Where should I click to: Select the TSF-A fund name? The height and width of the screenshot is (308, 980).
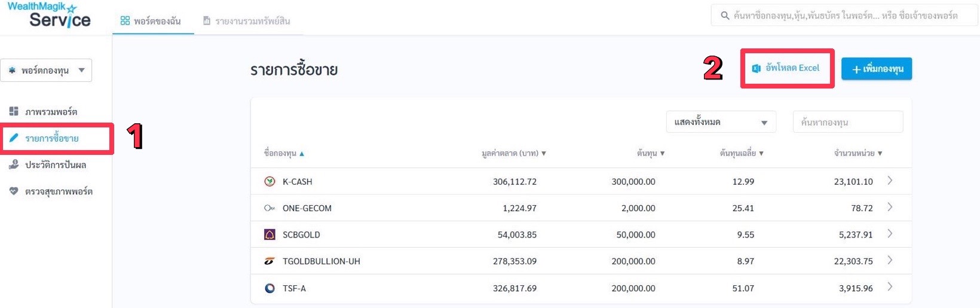click(x=294, y=288)
